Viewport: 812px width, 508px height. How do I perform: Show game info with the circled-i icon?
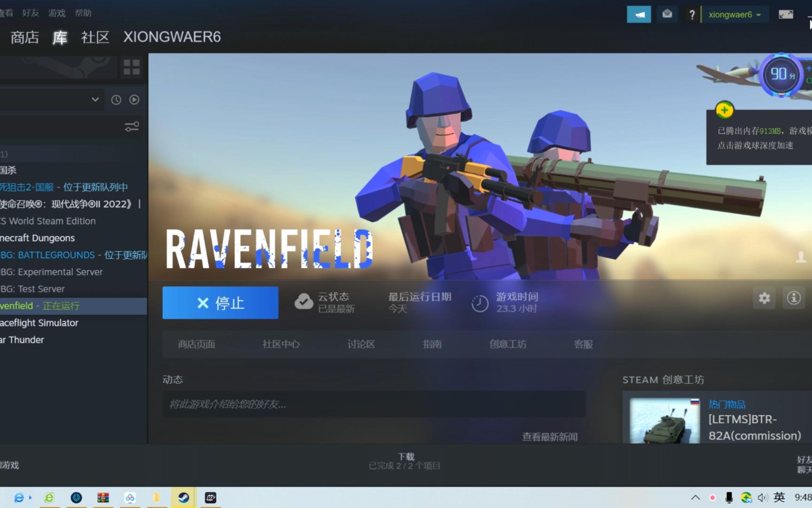click(x=794, y=298)
